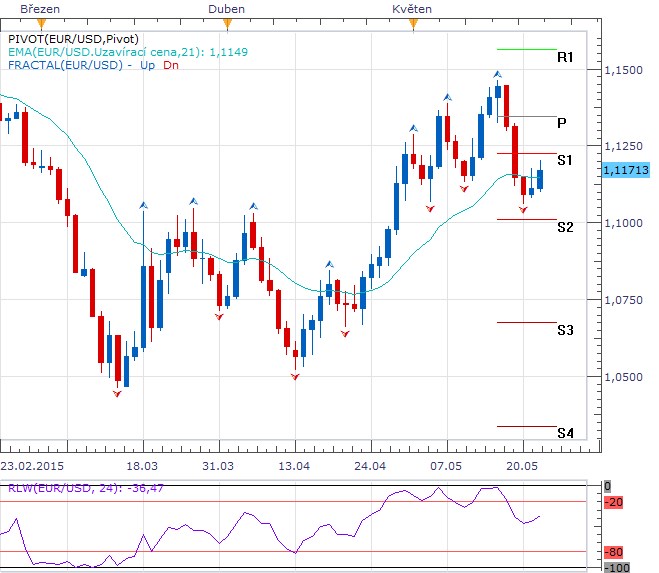The width and height of the screenshot is (659, 573).
Task: Click the -20 oscillator level tag
Action: [614, 502]
